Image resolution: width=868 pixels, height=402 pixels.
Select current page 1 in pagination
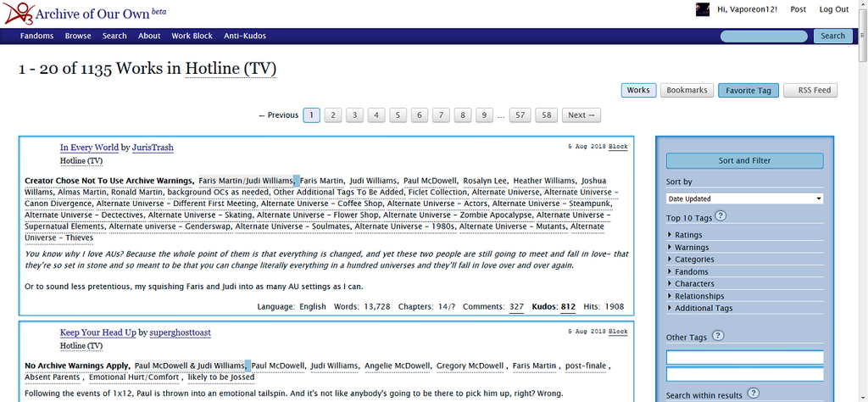pos(312,115)
